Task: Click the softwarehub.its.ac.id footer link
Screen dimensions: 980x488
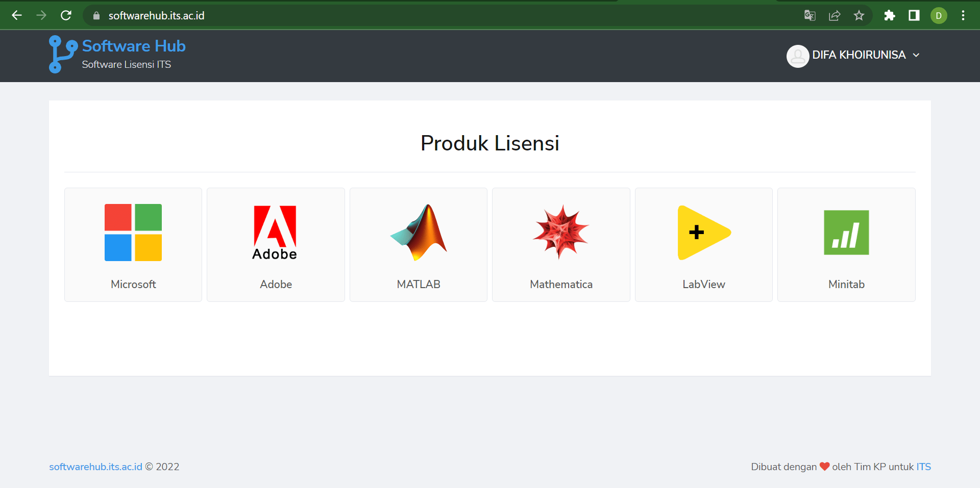Action: 95,467
